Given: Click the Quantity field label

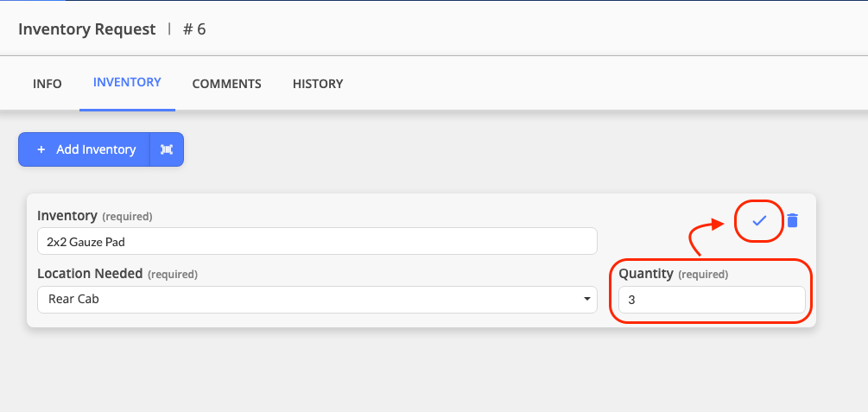Looking at the screenshot, I should click(646, 274).
